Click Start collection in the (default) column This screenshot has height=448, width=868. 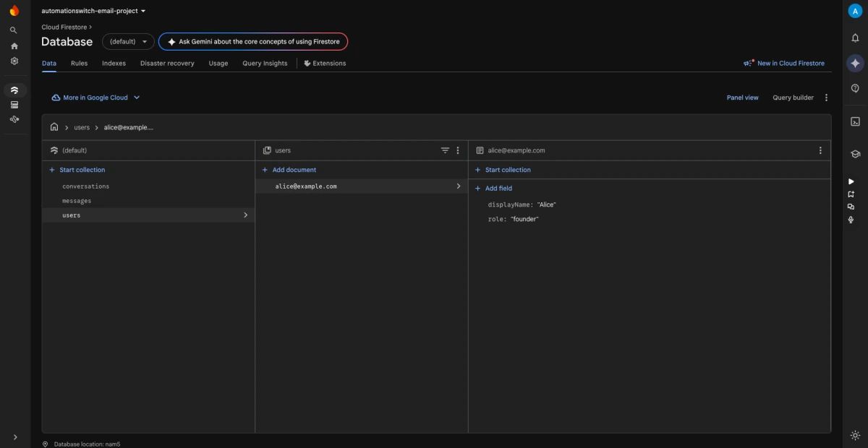tap(77, 170)
